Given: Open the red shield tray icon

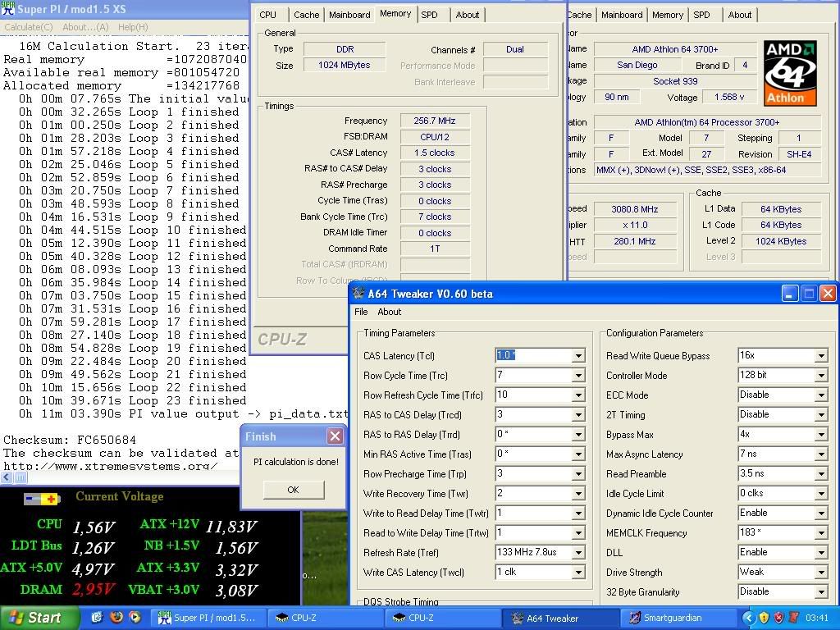Looking at the screenshot, I should click(779, 618).
